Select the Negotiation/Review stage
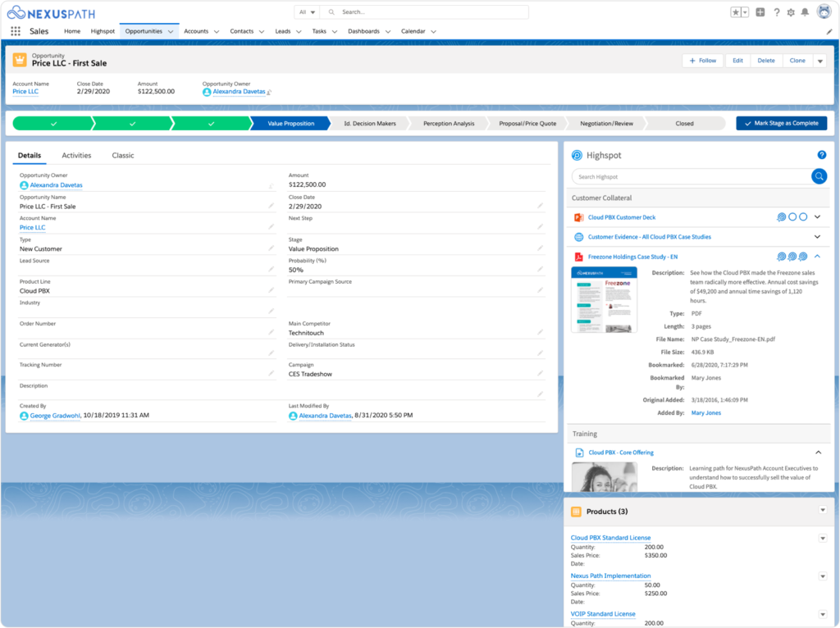This screenshot has height=628, width=840. 606,124
